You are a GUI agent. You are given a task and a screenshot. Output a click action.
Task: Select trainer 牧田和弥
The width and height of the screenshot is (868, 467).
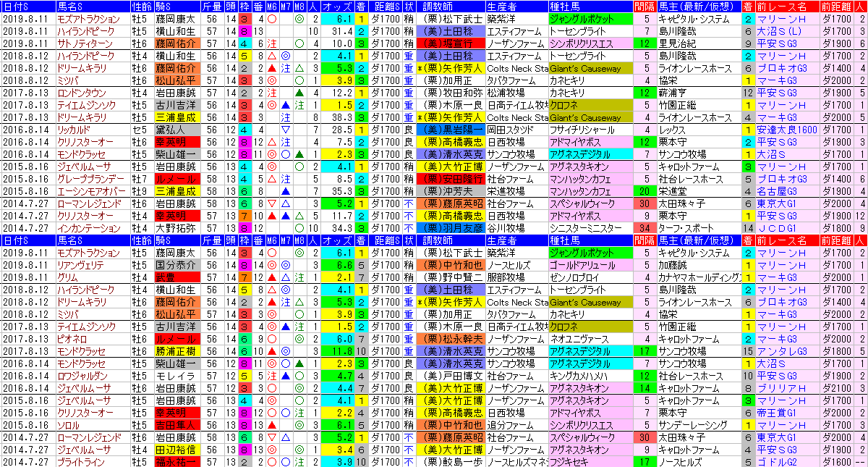[x=452, y=93]
